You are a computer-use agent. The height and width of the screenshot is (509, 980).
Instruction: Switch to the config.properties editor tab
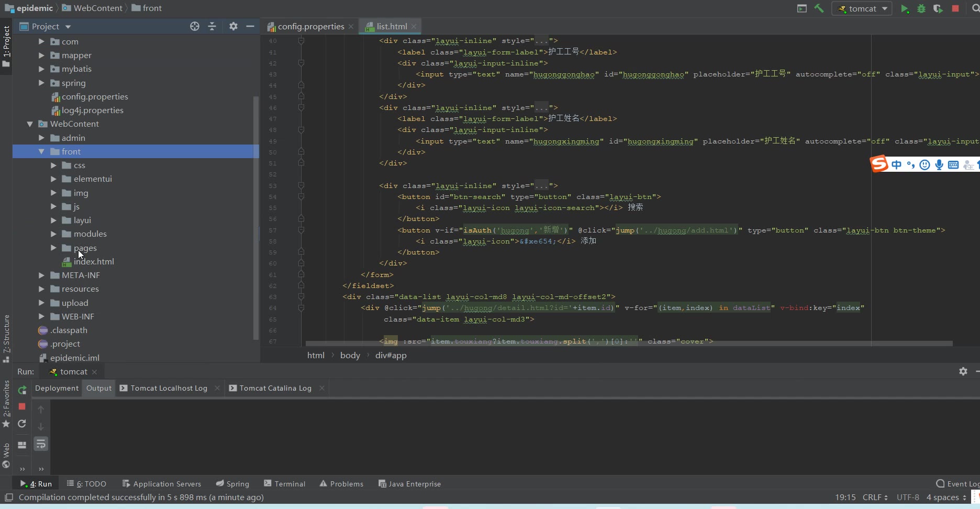pos(310,26)
